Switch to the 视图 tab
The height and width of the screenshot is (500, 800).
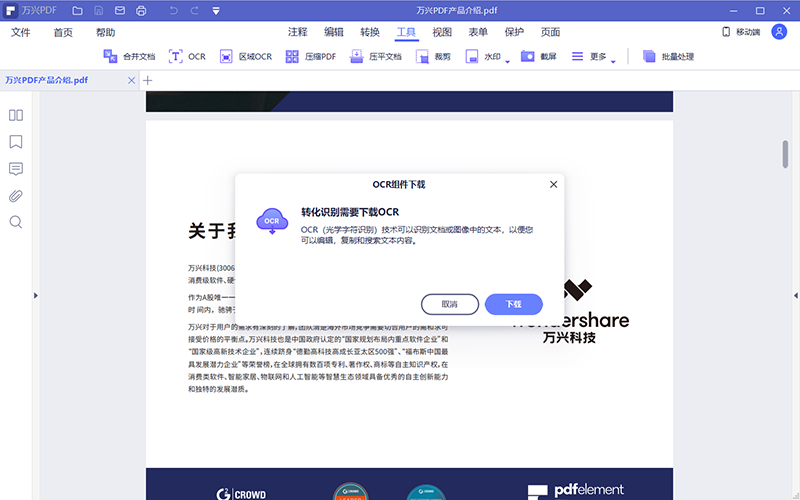[x=442, y=32]
